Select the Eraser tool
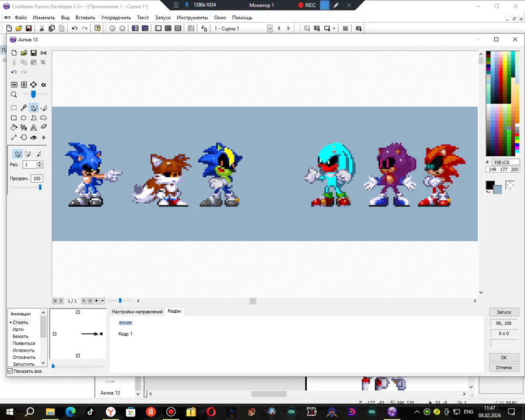The width and height of the screenshot is (525, 420). [x=44, y=127]
